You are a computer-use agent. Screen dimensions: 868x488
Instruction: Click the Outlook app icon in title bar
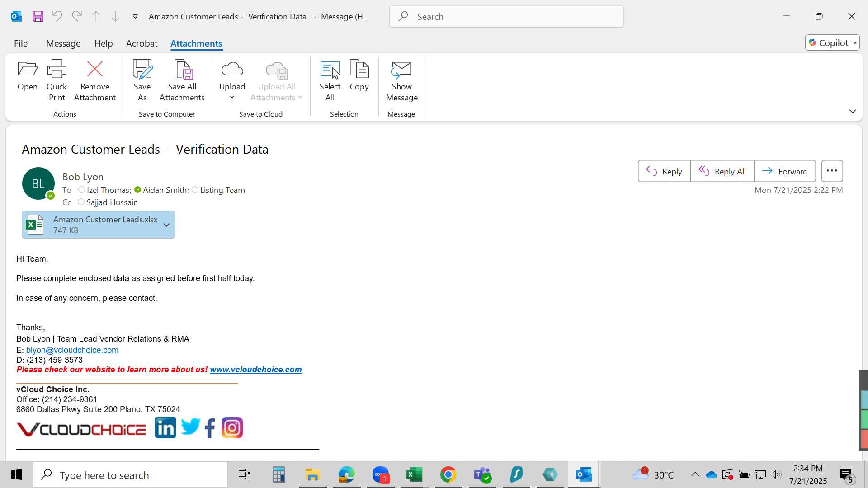(16, 17)
